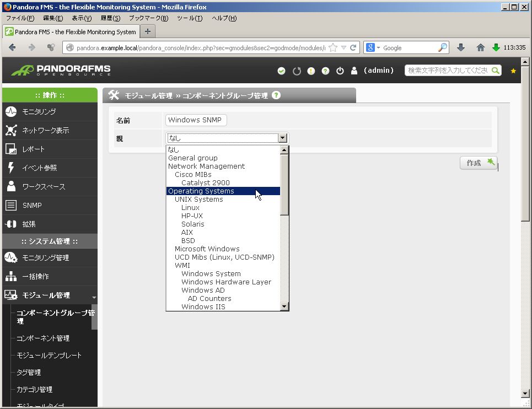
Task: Choose Solaris from the parent list
Action: [223, 224]
